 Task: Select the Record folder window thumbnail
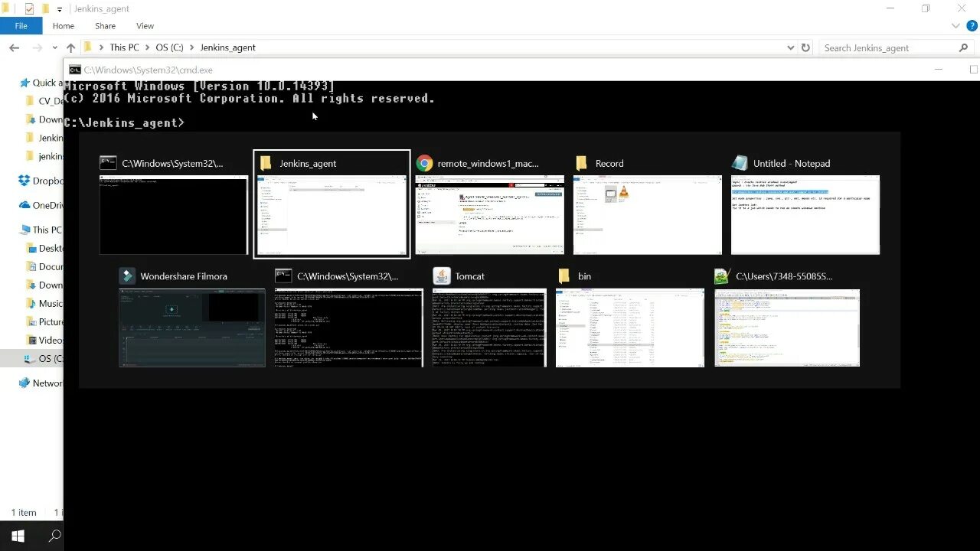coord(647,215)
